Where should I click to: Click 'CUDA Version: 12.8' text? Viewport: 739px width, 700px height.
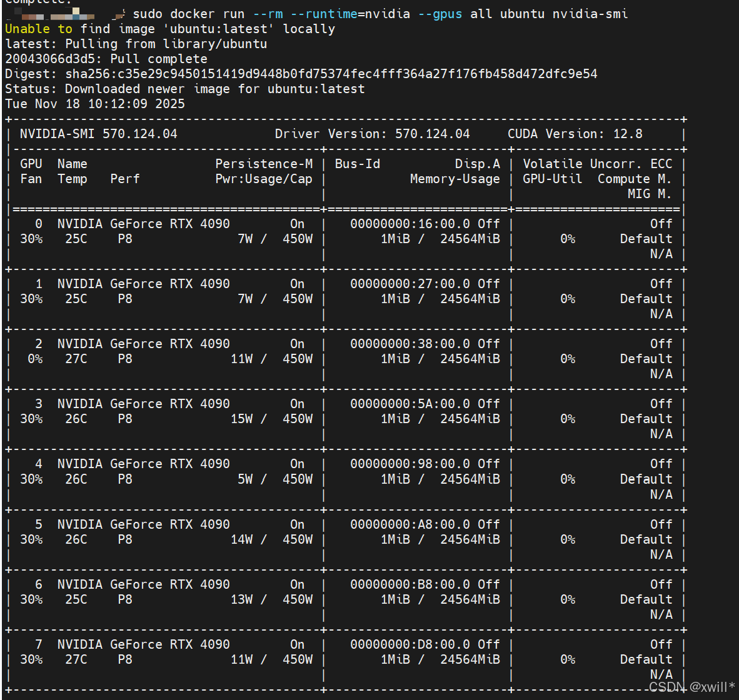(575, 134)
